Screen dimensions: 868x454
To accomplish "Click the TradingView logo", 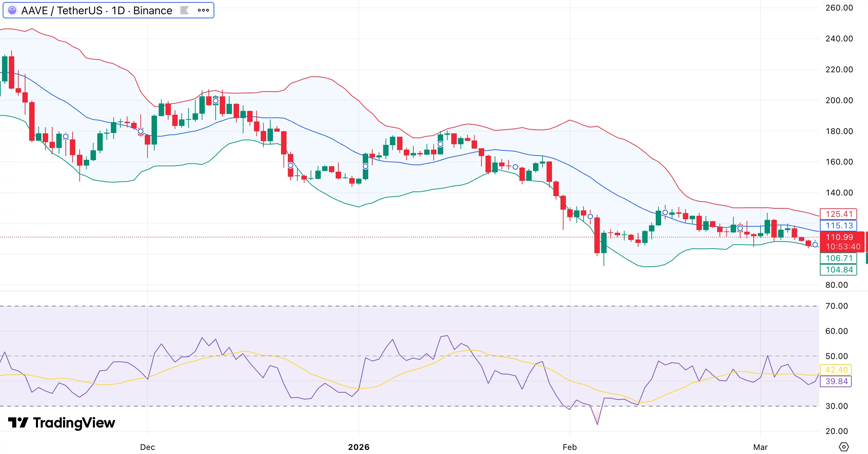I will tap(58, 423).
